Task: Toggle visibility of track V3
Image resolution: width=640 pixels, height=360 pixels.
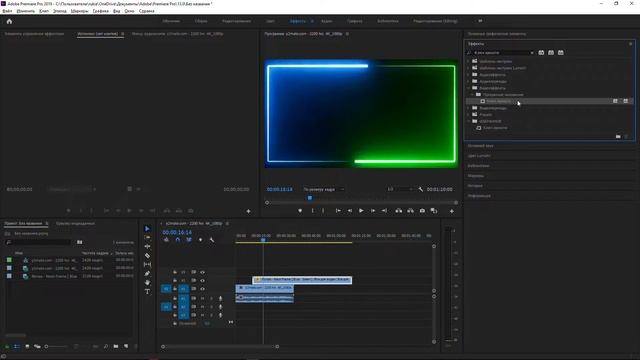Action: (x=202, y=272)
